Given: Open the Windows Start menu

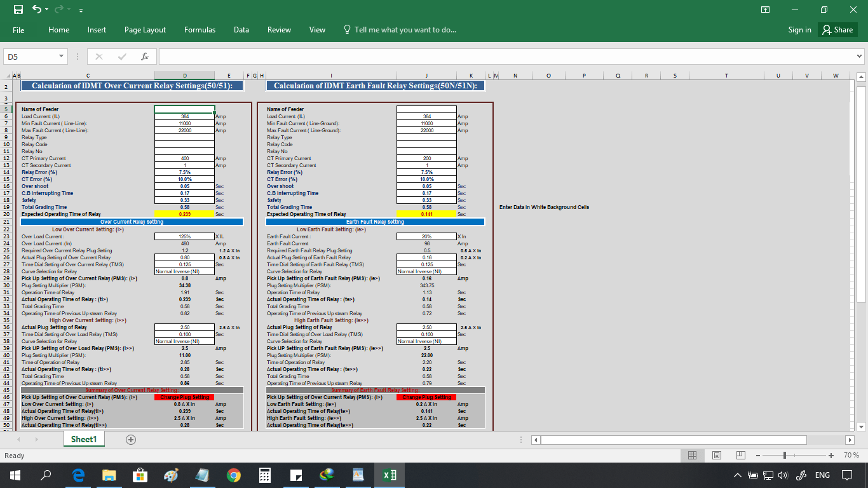Looking at the screenshot, I should pos(14,475).
